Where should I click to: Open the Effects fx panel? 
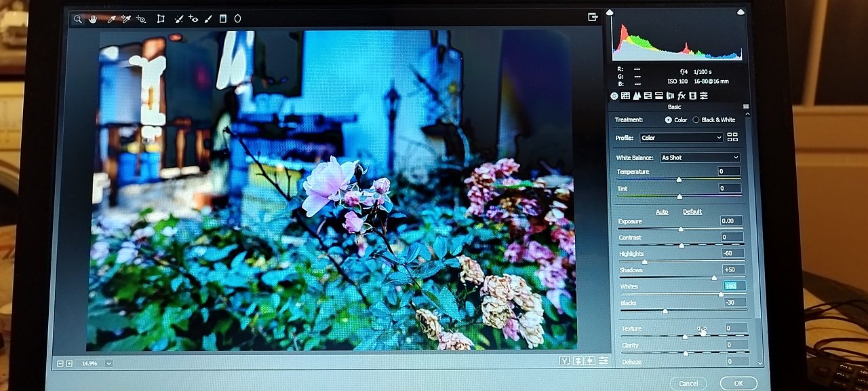pos(682,96)
